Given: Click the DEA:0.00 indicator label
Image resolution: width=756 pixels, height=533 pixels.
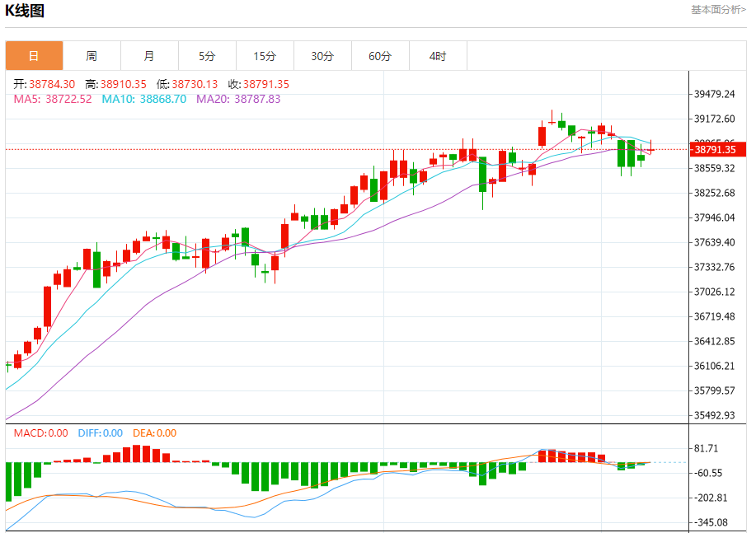Looking at the screenshot, I should 155,433.
